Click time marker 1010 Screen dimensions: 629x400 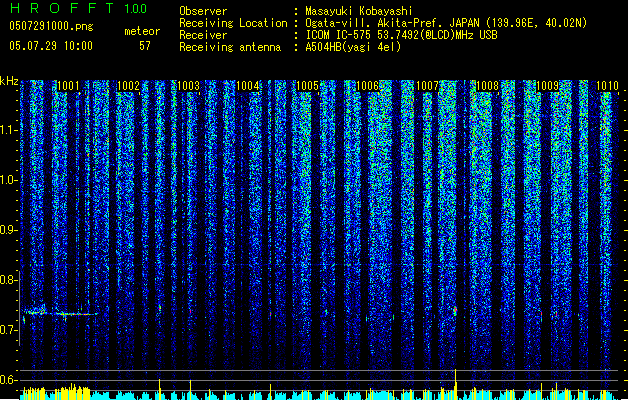click(x=607, y=85)
